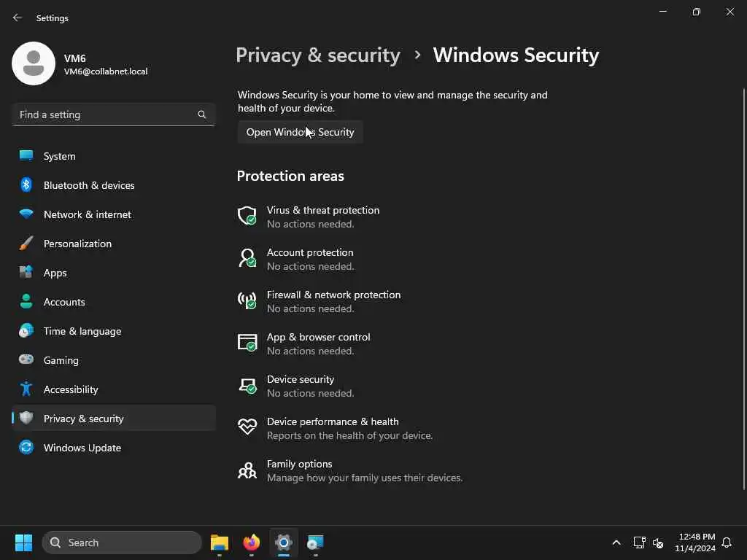Click the Apps icon in sidebar
This screenshot has width=747, height=560.
click(26, 273)
